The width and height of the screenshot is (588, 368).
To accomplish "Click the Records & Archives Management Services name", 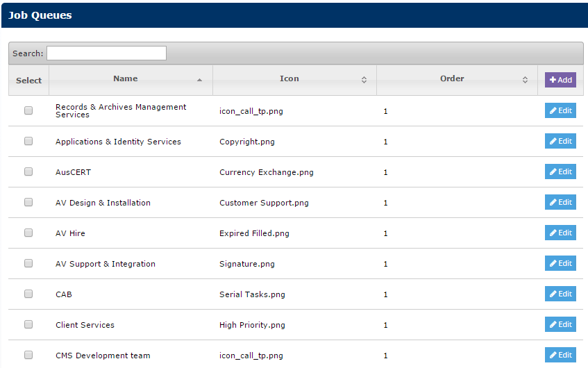I will pyautogui.click(x=121, y=110).
